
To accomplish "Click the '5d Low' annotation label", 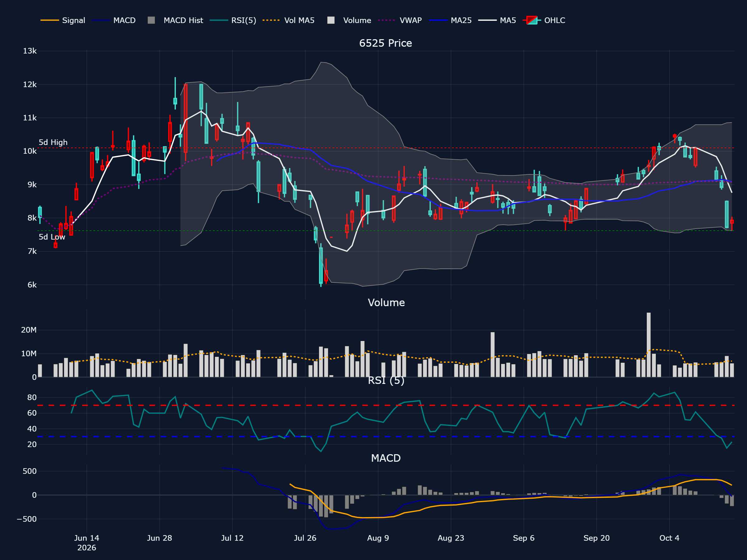I will [x=52, y=237].
